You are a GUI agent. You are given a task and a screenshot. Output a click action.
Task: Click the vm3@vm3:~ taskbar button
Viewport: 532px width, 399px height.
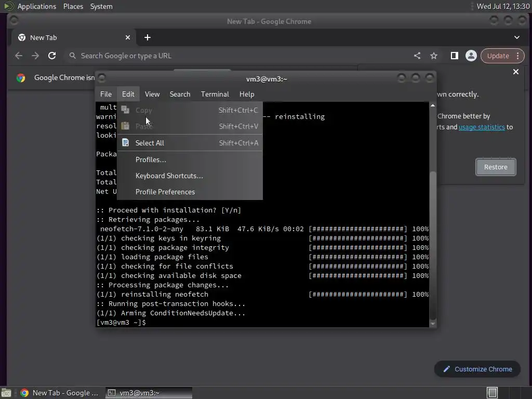point(149,393)
